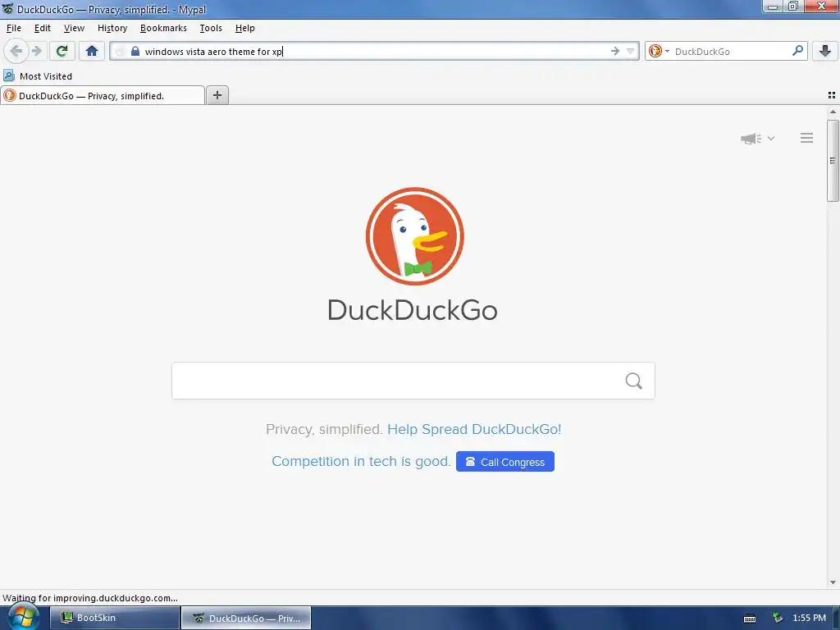Go back with the Back arrow button

16,51
